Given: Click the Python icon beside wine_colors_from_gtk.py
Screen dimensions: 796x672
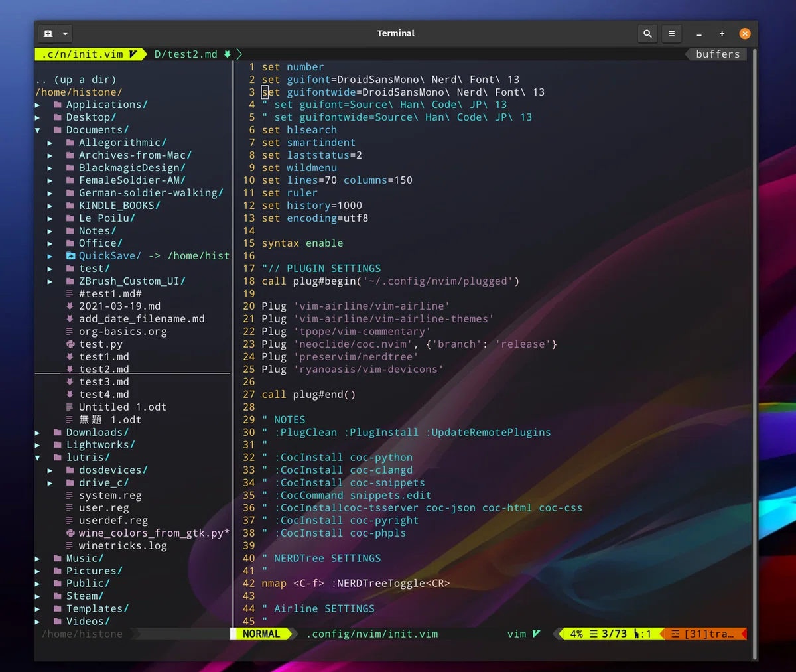Looking at the screenshot, I should pos(70,533).
